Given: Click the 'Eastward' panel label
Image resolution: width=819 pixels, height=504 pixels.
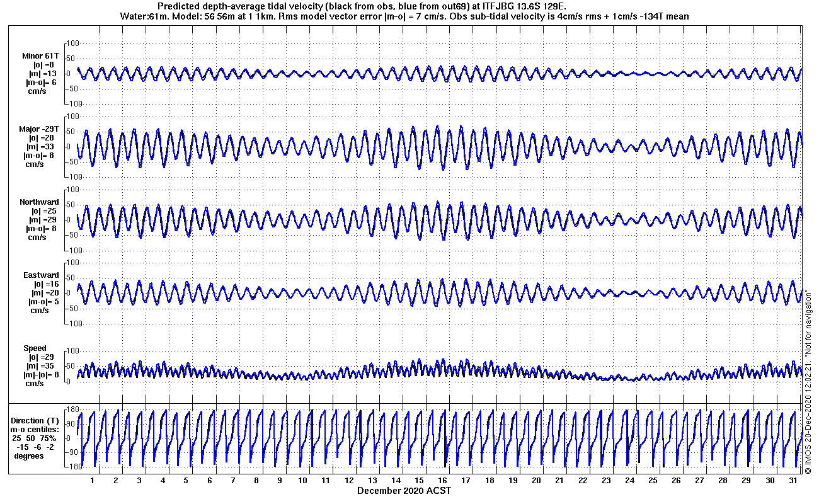Looking at the screenshot, I should 41,275.
